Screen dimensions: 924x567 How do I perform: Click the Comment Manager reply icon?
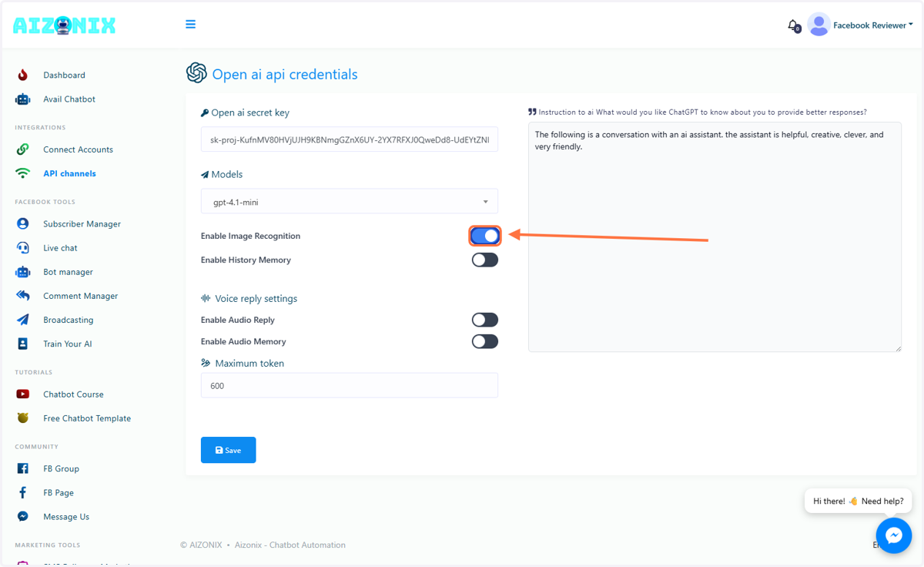[x=23, y=296]
